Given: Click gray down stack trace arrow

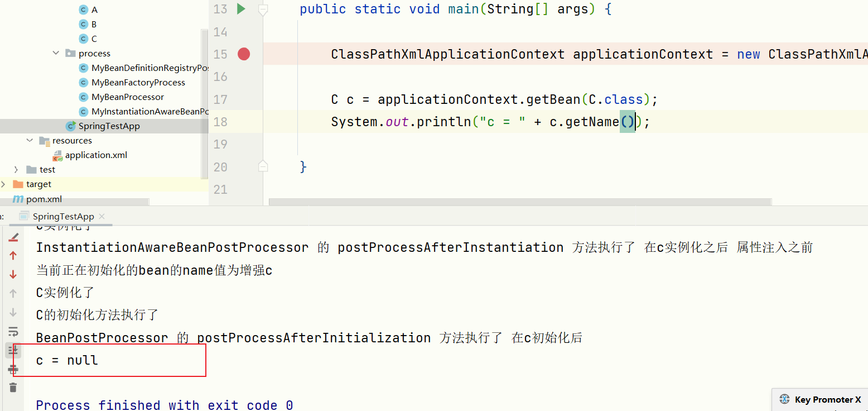Looking at the screenshot, I should pyautogui.click(x=13, y=312).
